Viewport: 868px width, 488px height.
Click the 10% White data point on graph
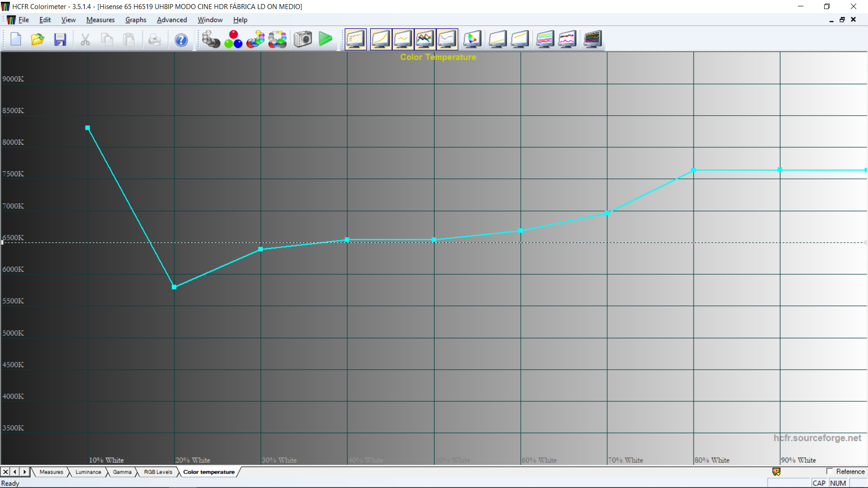88,128
